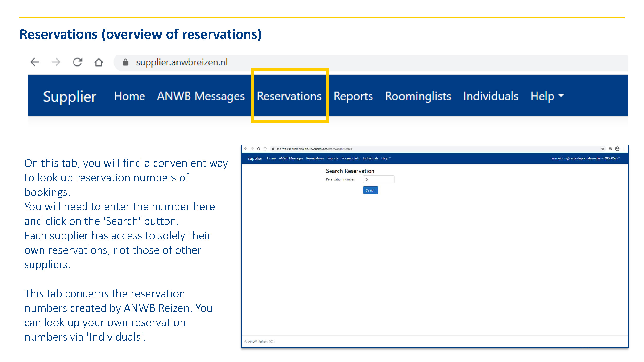This screenshot has height=362, width=644.
Task: Click the blue Search button
Action: pos(371,190)
